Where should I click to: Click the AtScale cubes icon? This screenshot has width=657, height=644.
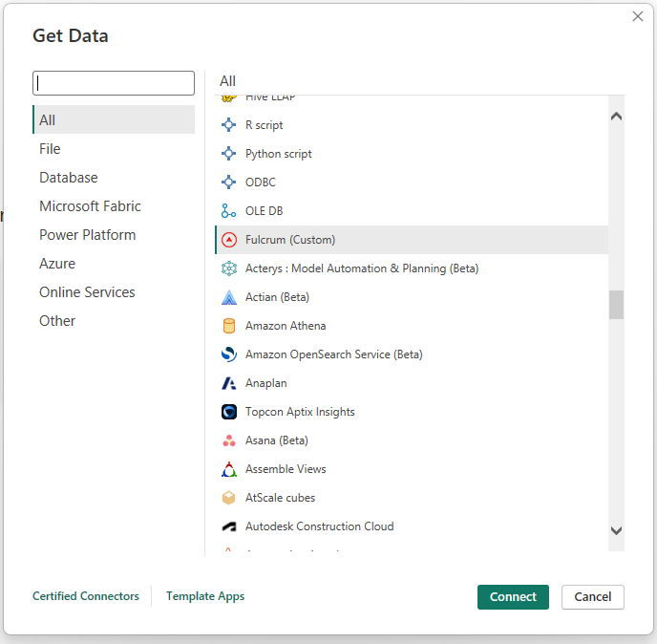[229, 498]
